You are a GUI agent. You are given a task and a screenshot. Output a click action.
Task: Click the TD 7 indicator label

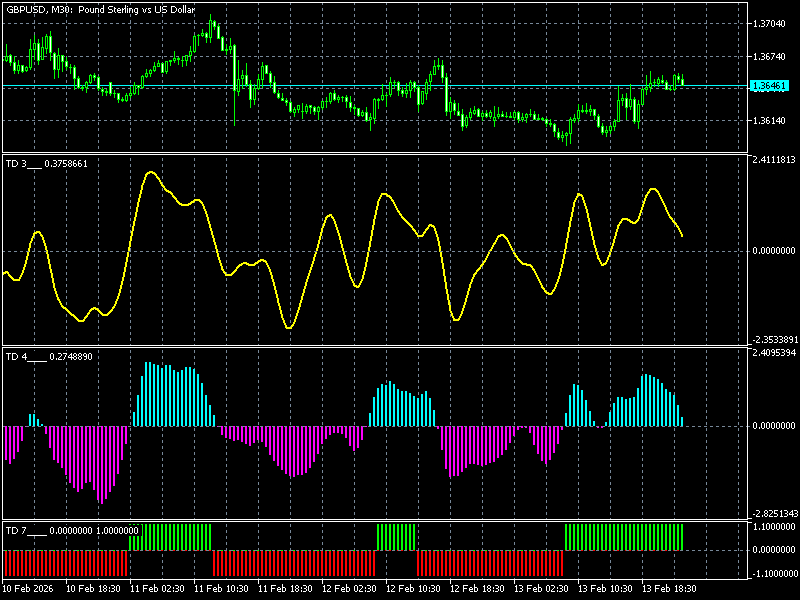[72, 531]
